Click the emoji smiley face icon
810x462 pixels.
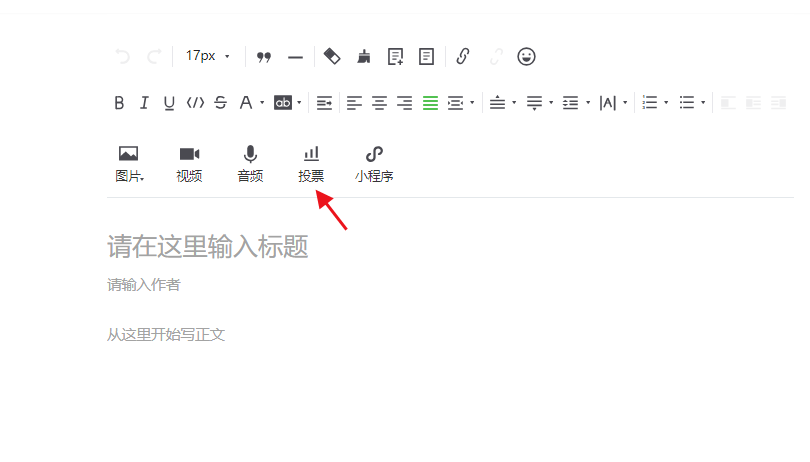(x=526, y=57)
